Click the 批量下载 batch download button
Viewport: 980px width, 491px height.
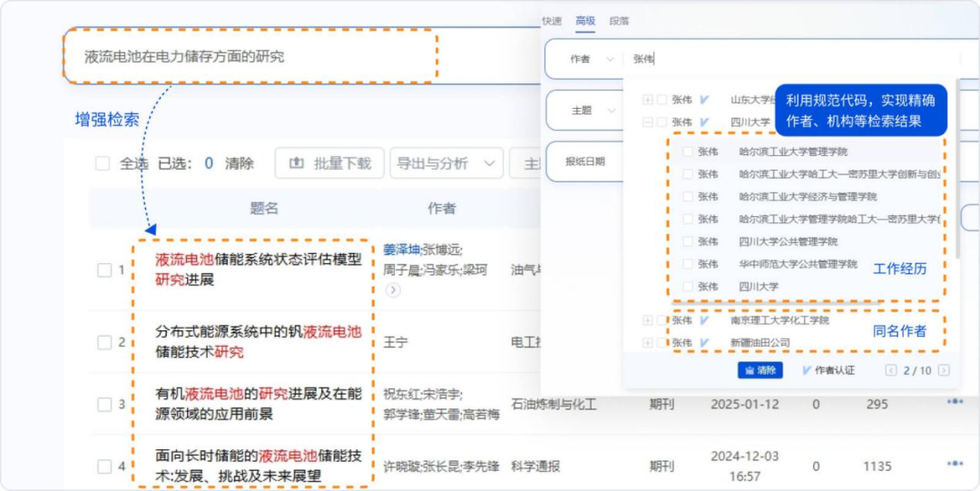tap(329, 163)
